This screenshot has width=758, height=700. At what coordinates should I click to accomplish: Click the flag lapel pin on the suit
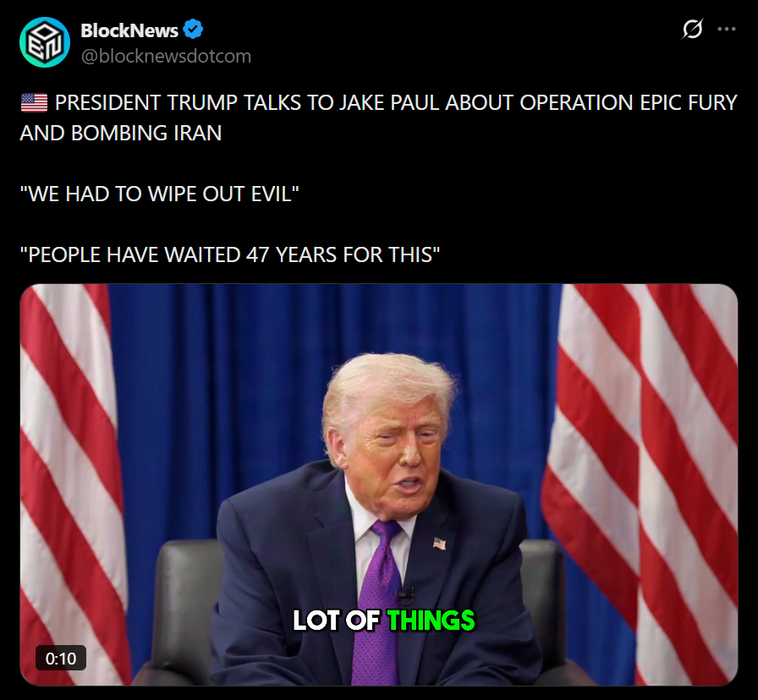(x=439, y=544)
